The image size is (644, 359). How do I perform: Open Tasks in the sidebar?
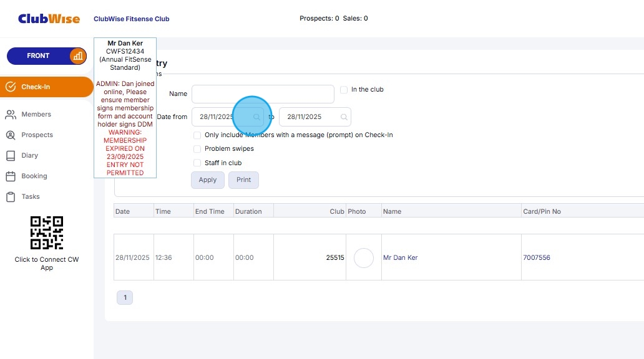pos(31,196)
